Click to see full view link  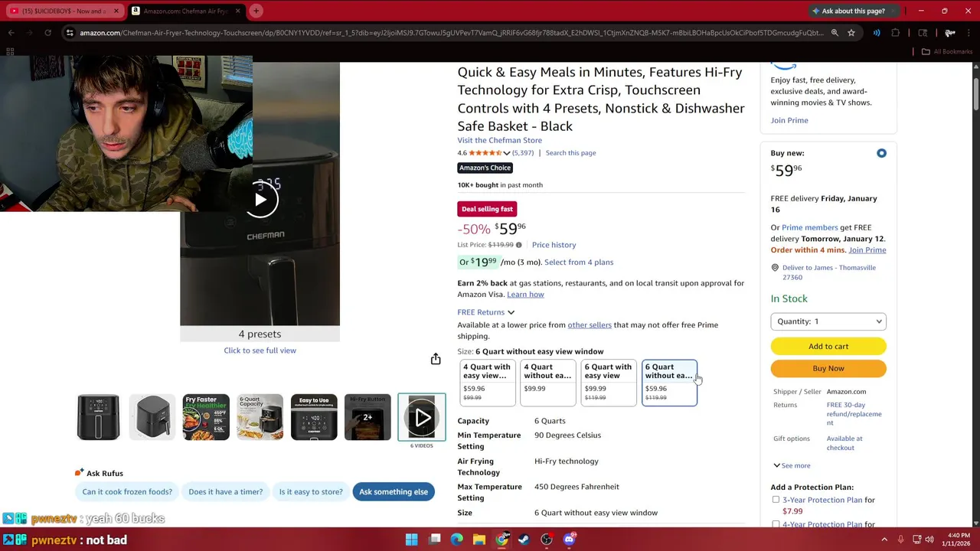[x=260, y=350]
